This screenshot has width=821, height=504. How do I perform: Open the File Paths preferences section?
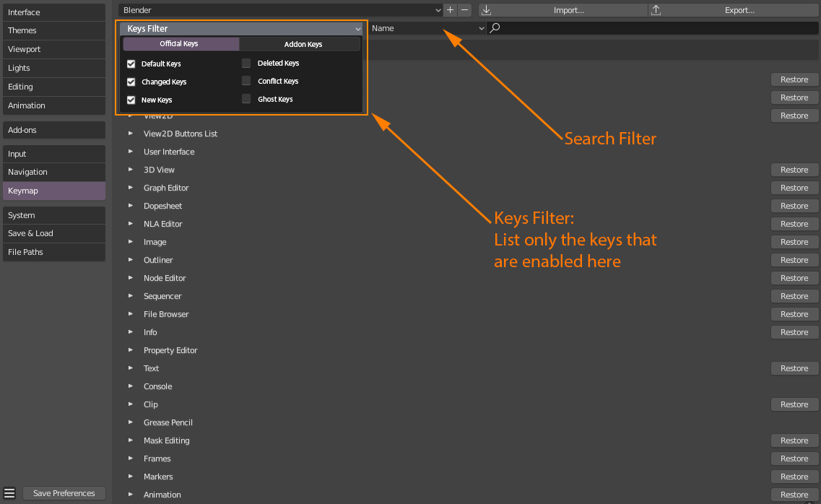(54, 252)
